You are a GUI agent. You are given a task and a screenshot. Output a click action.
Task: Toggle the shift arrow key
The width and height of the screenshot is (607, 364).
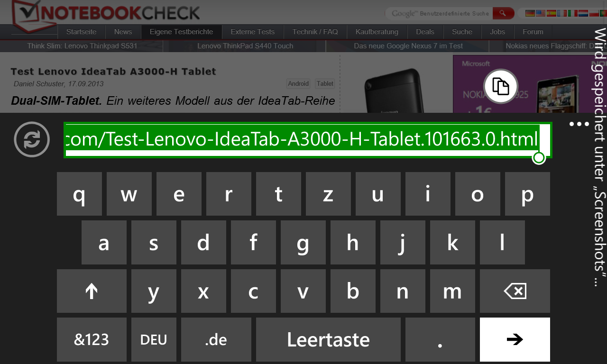[x=92, y=291]
